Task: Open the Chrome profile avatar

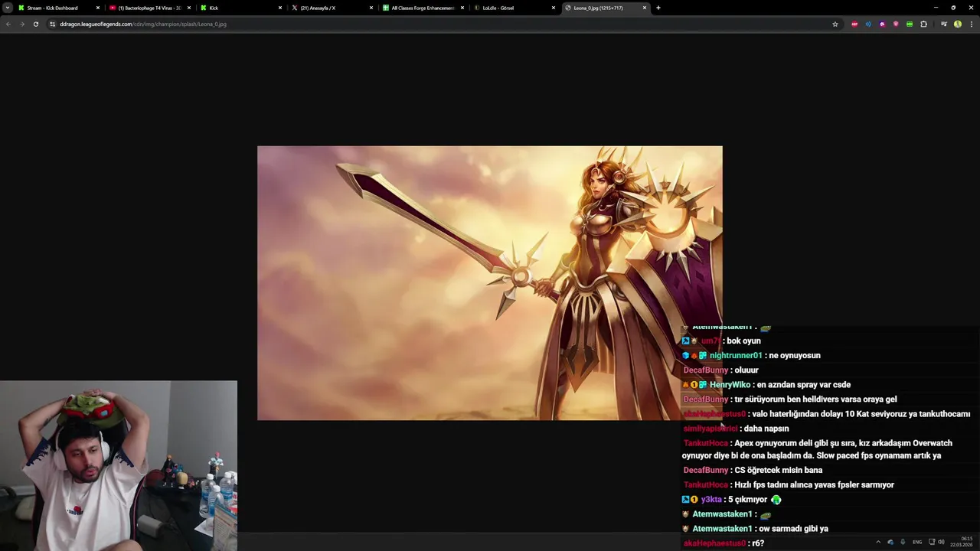Action: point(958,24)
